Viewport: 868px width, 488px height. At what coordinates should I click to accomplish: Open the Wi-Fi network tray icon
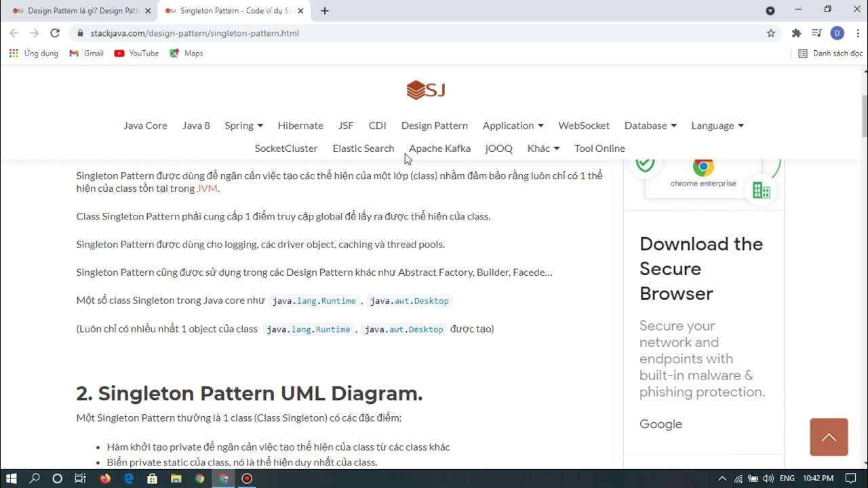tap(738, 479)
